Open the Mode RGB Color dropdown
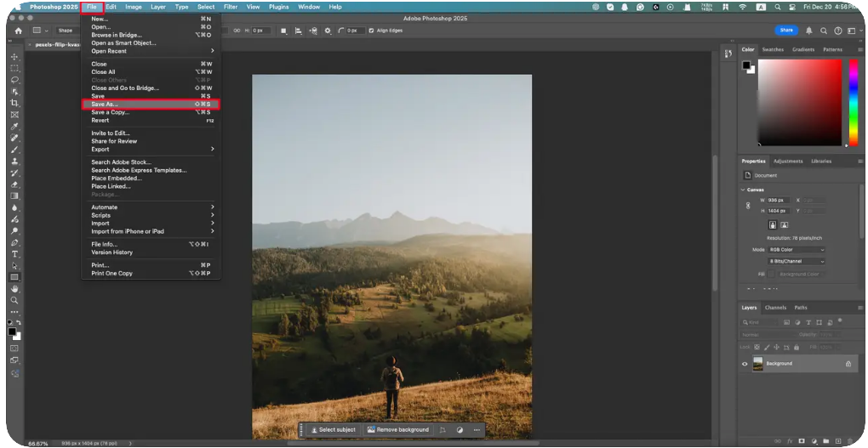 [x=797, y=250]
